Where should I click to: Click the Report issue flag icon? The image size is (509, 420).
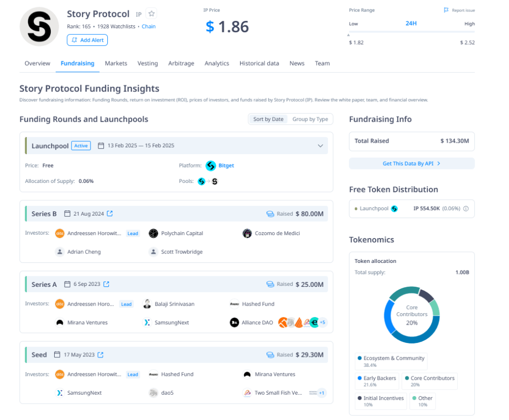click(447, 10)
